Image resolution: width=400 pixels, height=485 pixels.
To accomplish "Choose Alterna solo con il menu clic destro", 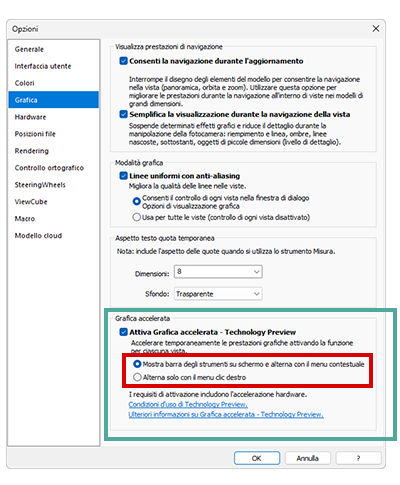I will pos(137,377).
